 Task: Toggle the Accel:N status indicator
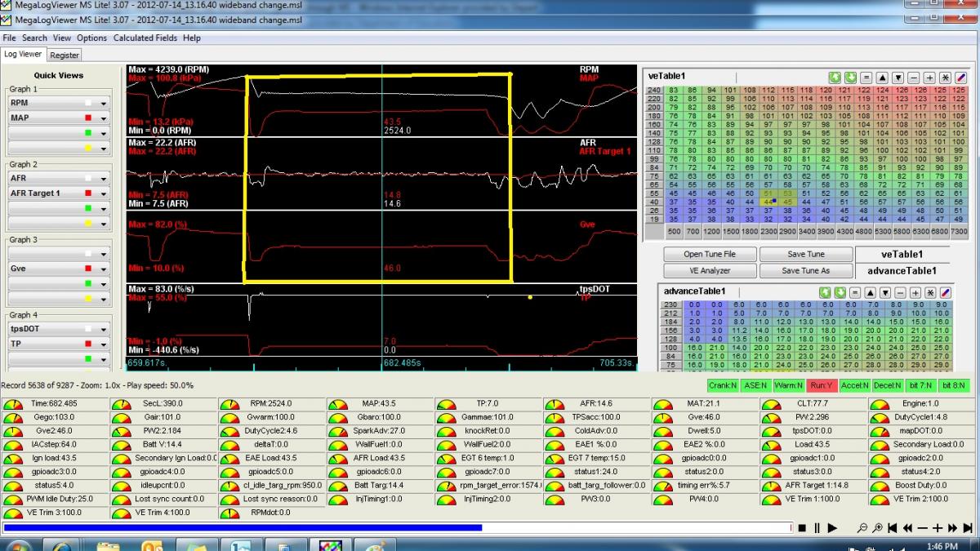tap(855, 385)
